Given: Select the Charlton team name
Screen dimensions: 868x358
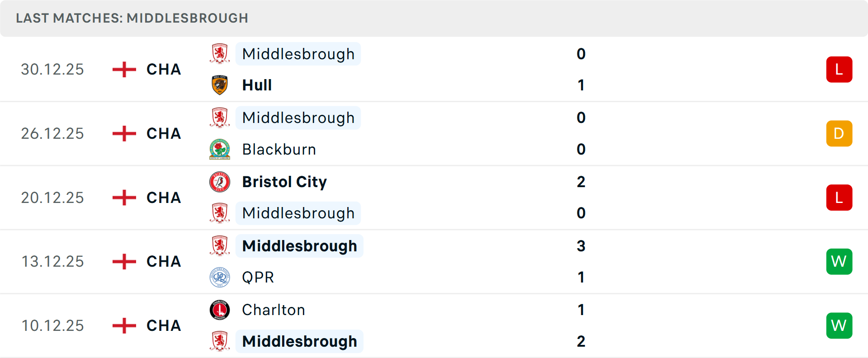Looking at the screenshot, I should pos(274,310).
